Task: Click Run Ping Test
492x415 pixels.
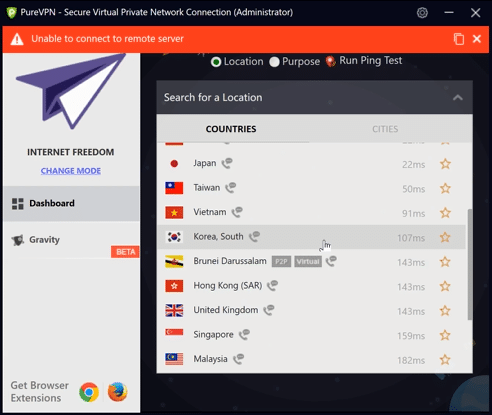Action: 364,61
